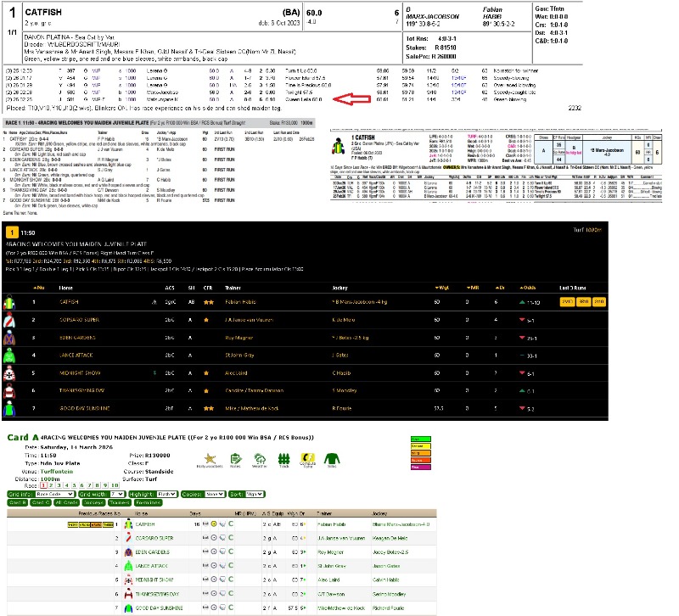Screen dimensions: 679x616
Task: Open the Sort dropdown
Action: (x=252, y=493)
